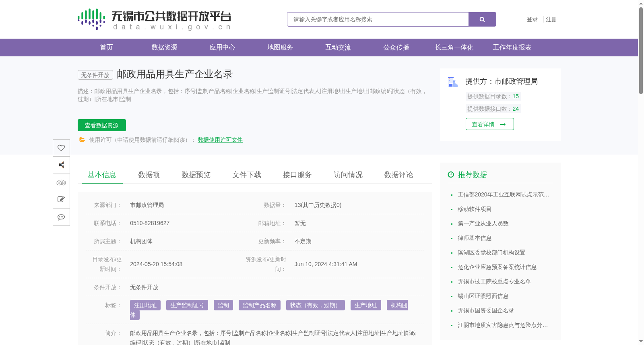Click the scrollbar down arrow

(641, 341)
